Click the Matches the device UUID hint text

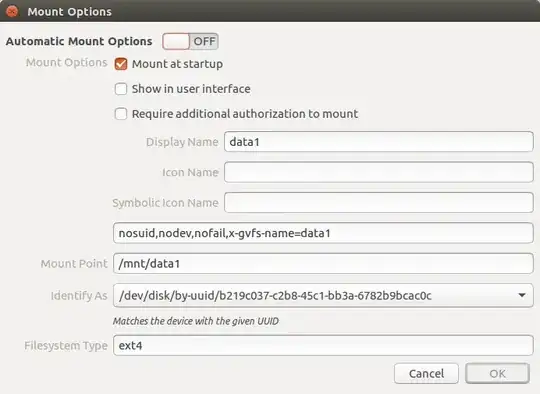tap(196, 321)
